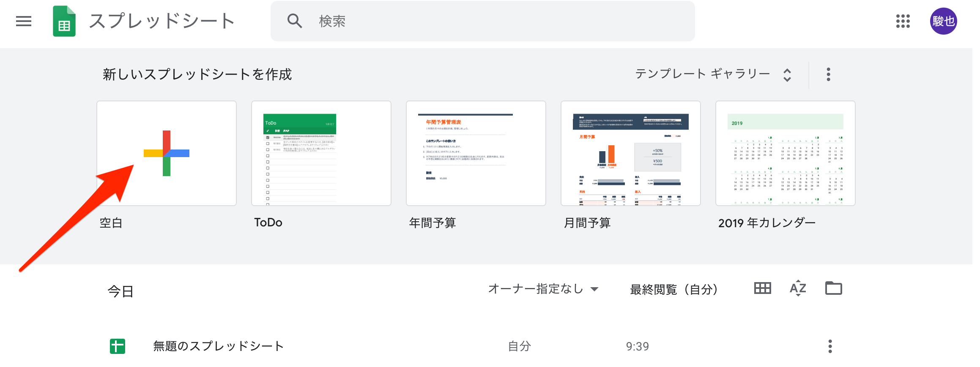This screenshot has width=980, height=367.
Task: Focus the 検索 search field
Action: click(x=482, y=21)
